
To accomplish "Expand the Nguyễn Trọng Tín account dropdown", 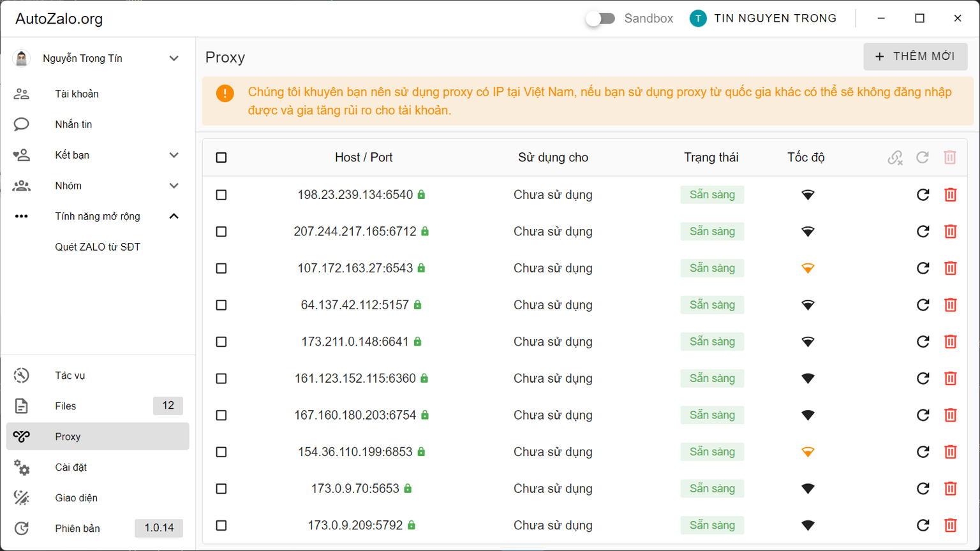I will [174, 59].
